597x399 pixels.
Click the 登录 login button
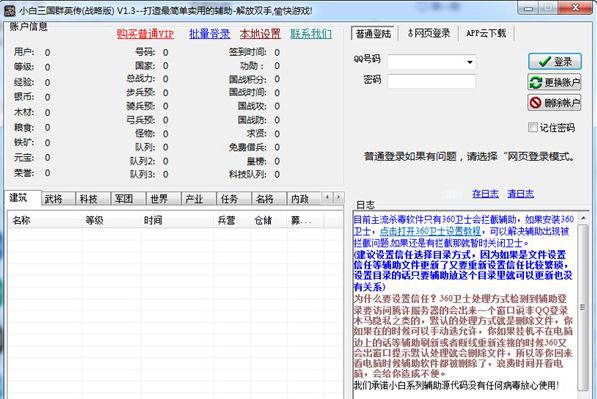tap(555, 62)
